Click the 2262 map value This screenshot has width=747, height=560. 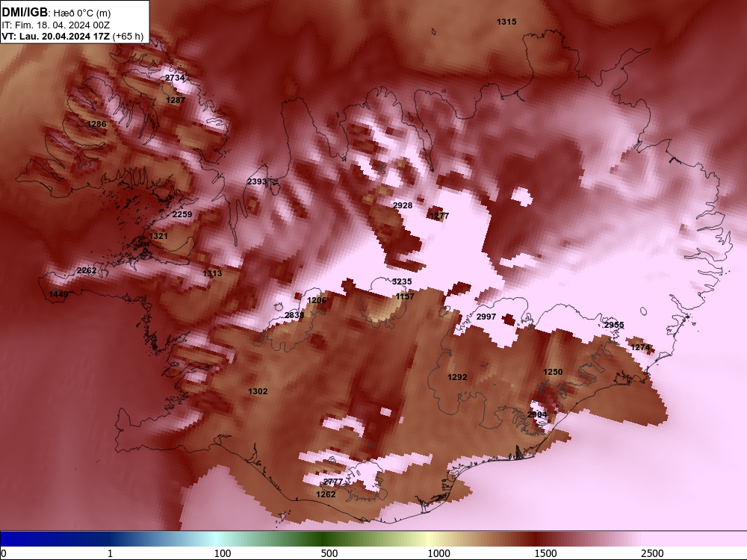coord(87,270)
